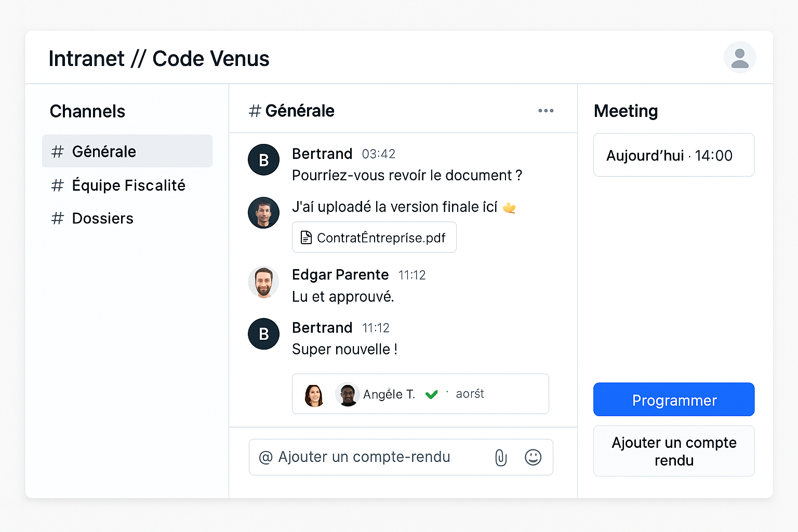Click Bertrand's avatar on the 03:42 message
This screenshot has height=532, width=798.
(264, 159)
